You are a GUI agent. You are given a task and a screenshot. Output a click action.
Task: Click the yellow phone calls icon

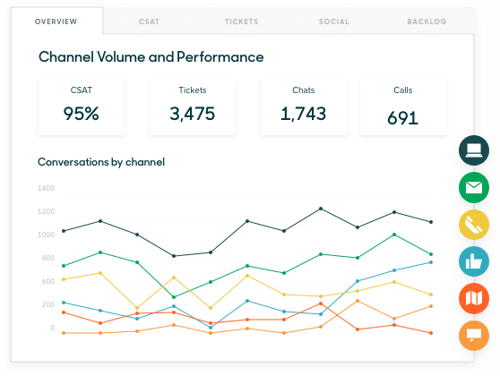(474, 225)
